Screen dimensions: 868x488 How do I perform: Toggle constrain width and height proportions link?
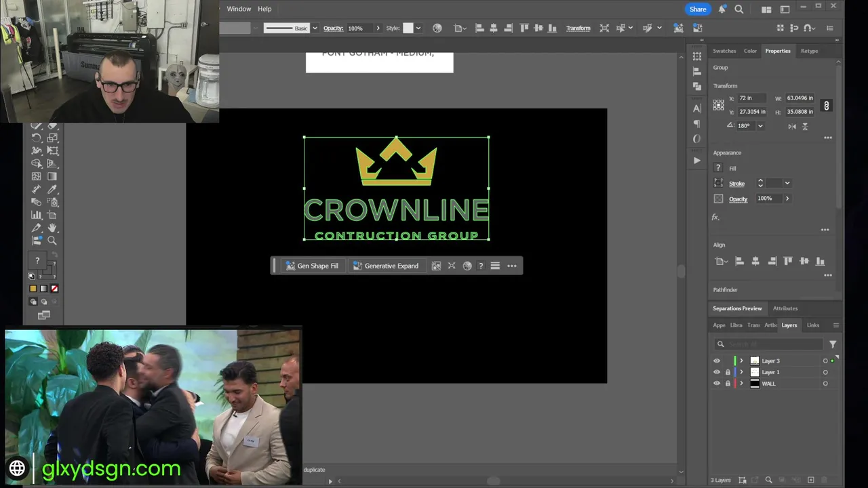click(826, 105)
